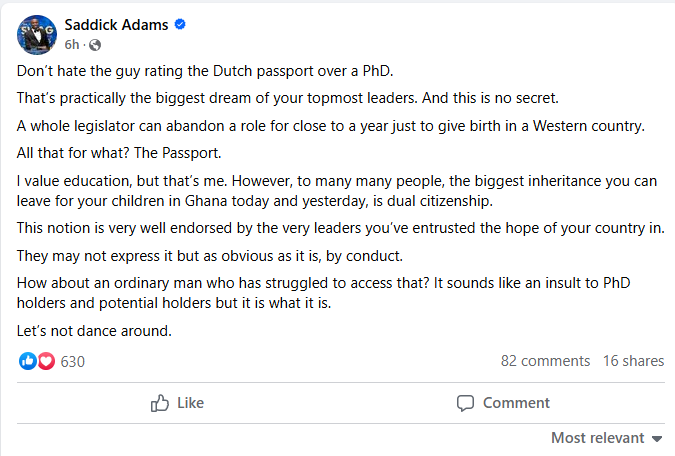Click the thumbs-up outline icon
Viewport: 675px width, 456px height.
pos(159,403)
